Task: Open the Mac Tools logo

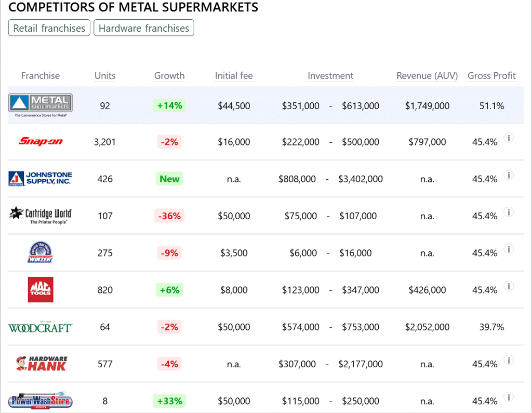Action: coord(41,289)
